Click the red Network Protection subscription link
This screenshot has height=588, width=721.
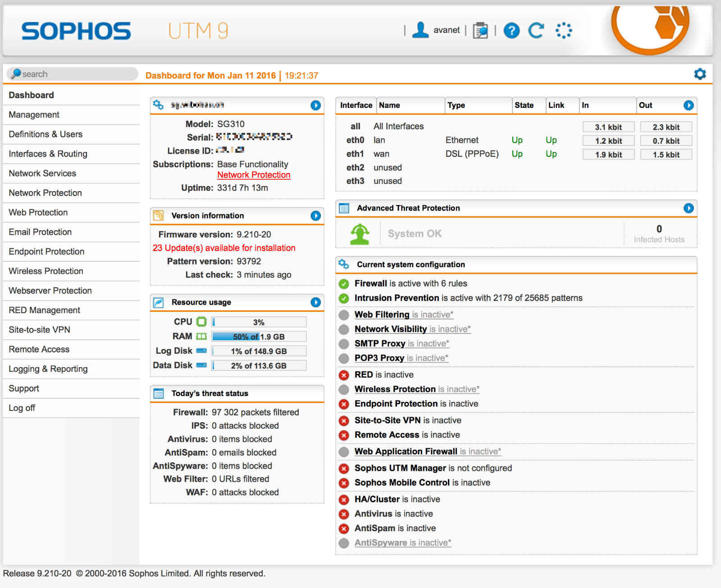(x=254, y=175)
